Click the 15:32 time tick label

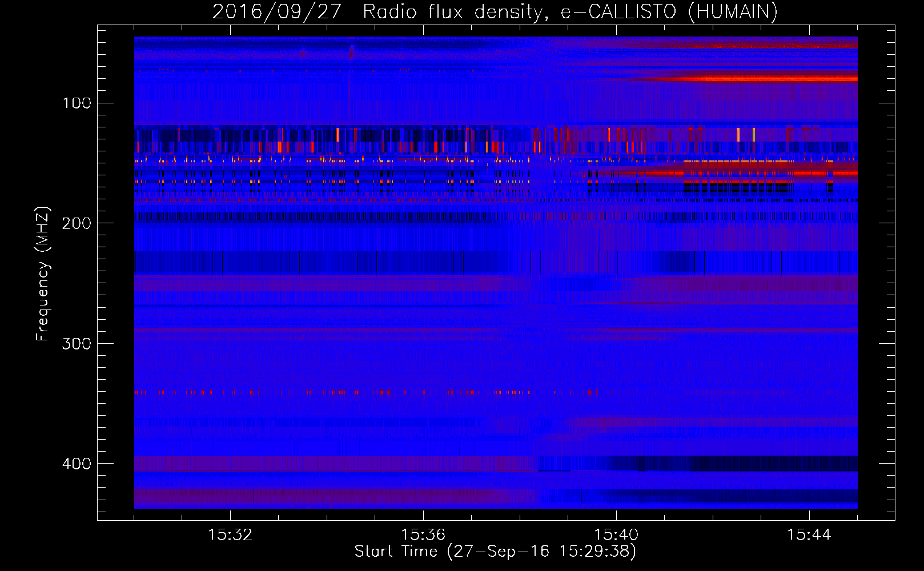point(230,535)
